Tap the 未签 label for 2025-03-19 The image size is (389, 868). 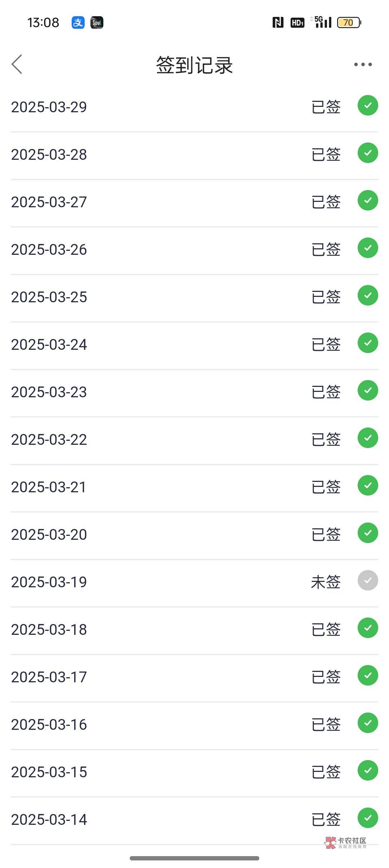click(326, 582)
